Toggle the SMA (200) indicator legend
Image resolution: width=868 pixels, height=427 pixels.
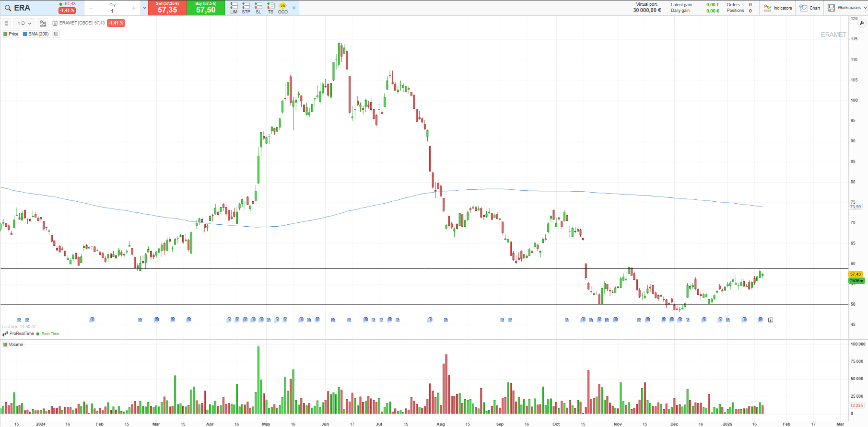36,34
